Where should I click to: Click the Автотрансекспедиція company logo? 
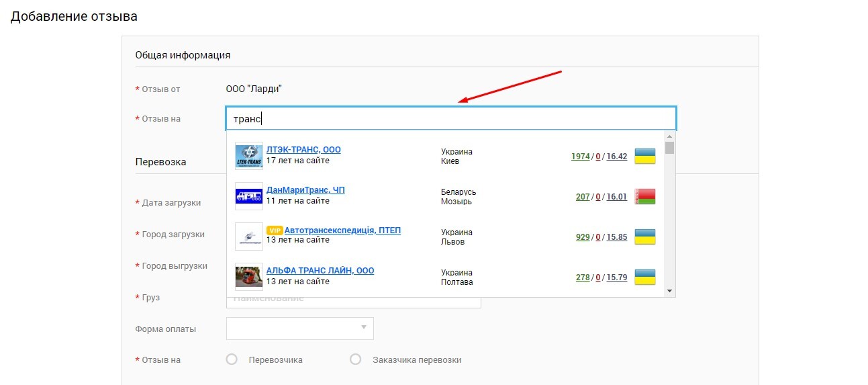[249, 237]
